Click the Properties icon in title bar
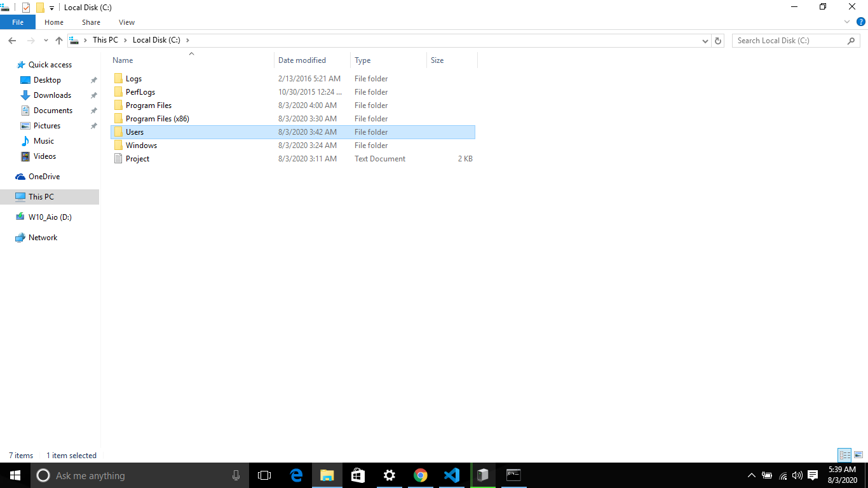Image resolution: width=868 pixels, height=488 pixels. coord(26,8)
